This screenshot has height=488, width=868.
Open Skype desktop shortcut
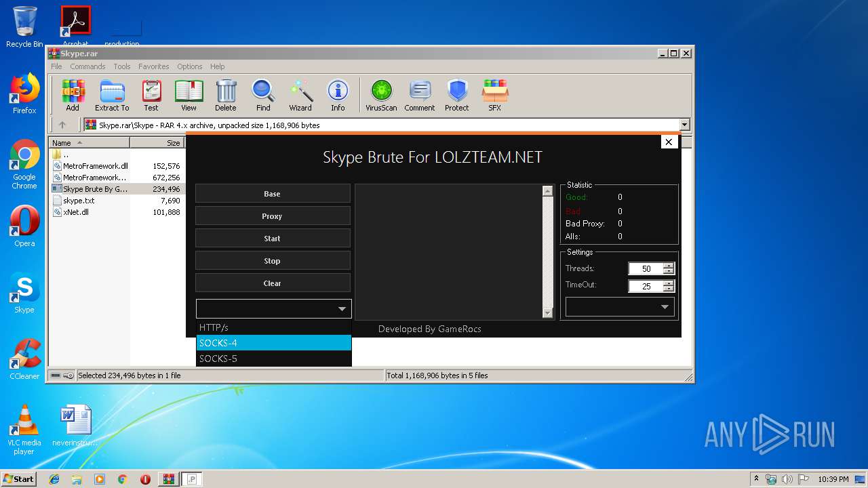(24, 293)
